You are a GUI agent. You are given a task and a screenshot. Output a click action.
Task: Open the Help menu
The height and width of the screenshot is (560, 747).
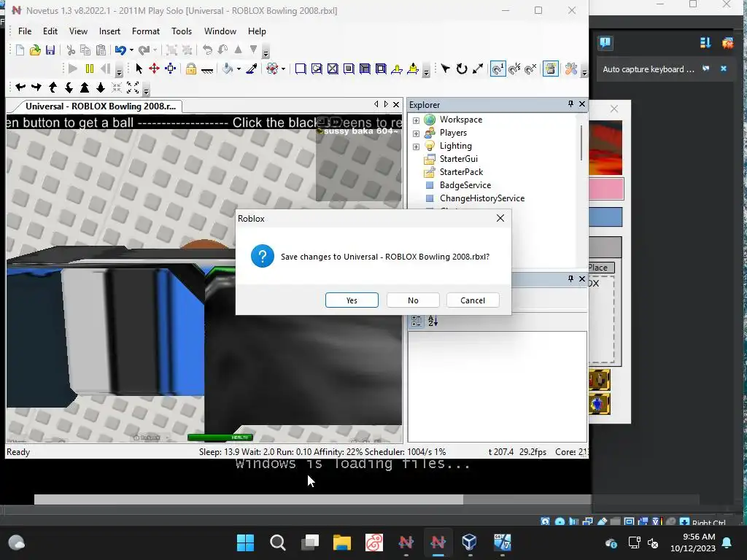(x=257, y=31)
